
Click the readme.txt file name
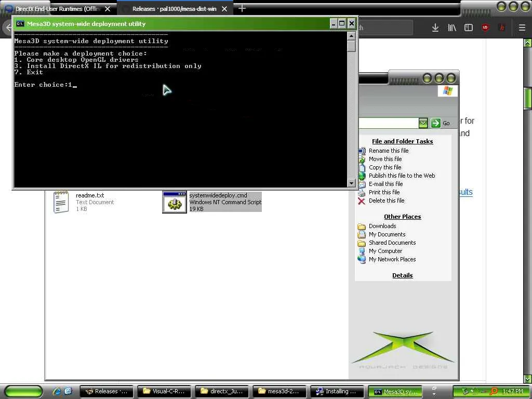coord(90,195)
